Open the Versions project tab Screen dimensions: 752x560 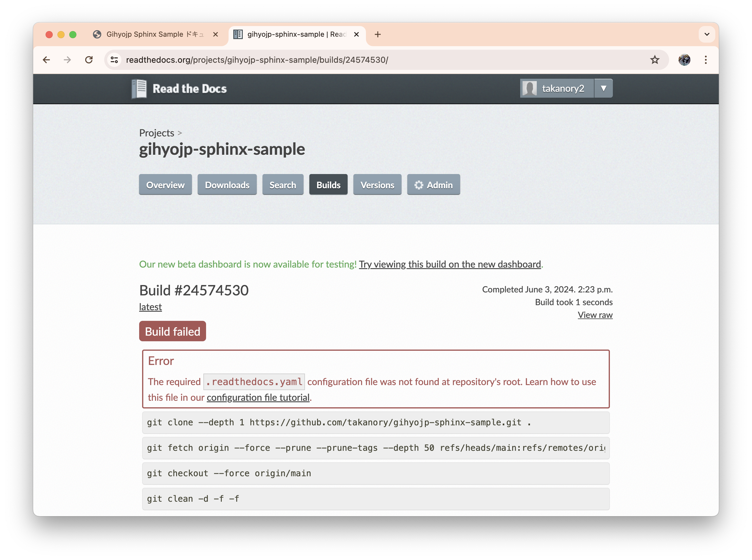pyautogui.click(x=377, y=185)
